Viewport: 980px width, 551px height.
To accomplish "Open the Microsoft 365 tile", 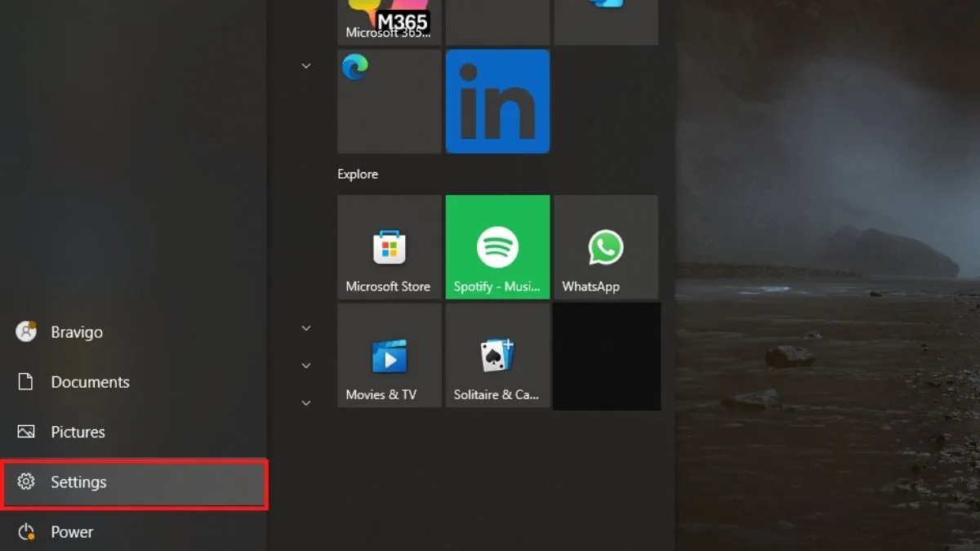I will click(389, 22).
